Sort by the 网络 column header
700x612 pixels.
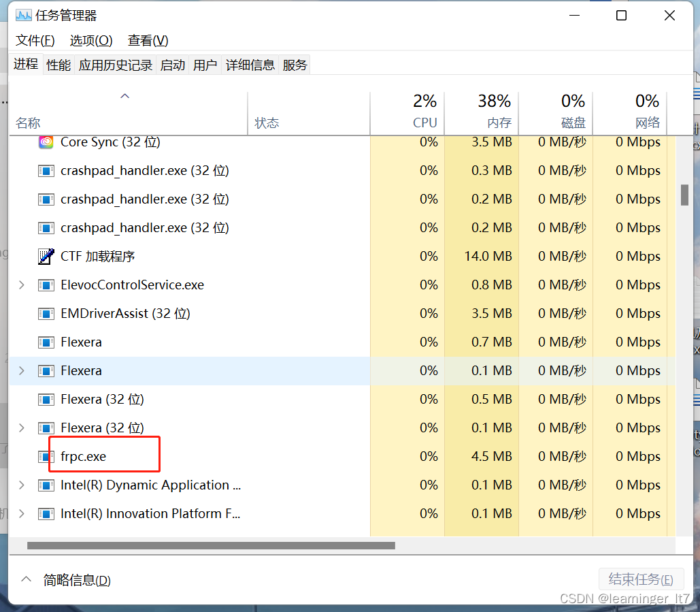tap(629, 114)
